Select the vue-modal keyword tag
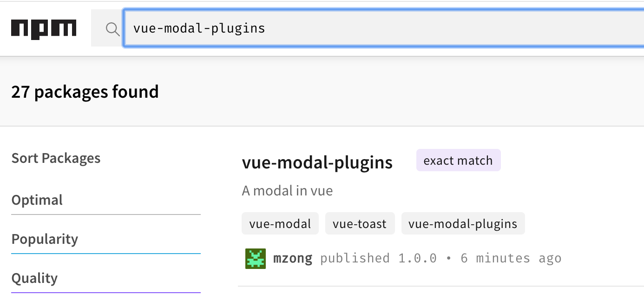644x295 pixels. click(280, 224)
